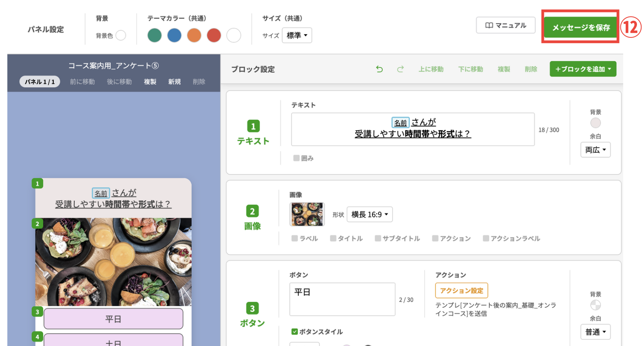The width and height of the screenshot is (644, 346).
Task: Click 複製 in the panel bar
Action: point(150,82)
